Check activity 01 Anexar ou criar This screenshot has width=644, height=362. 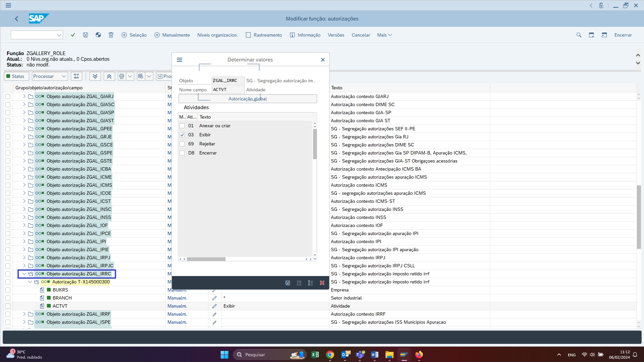click(x=182, y=126)
